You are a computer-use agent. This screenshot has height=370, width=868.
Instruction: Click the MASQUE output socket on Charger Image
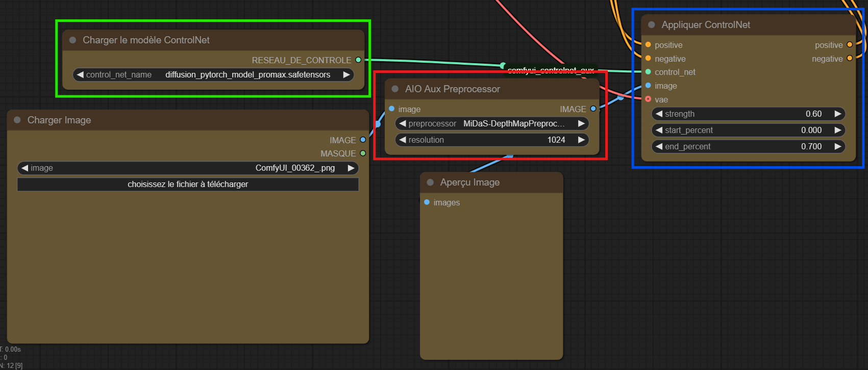363,153
